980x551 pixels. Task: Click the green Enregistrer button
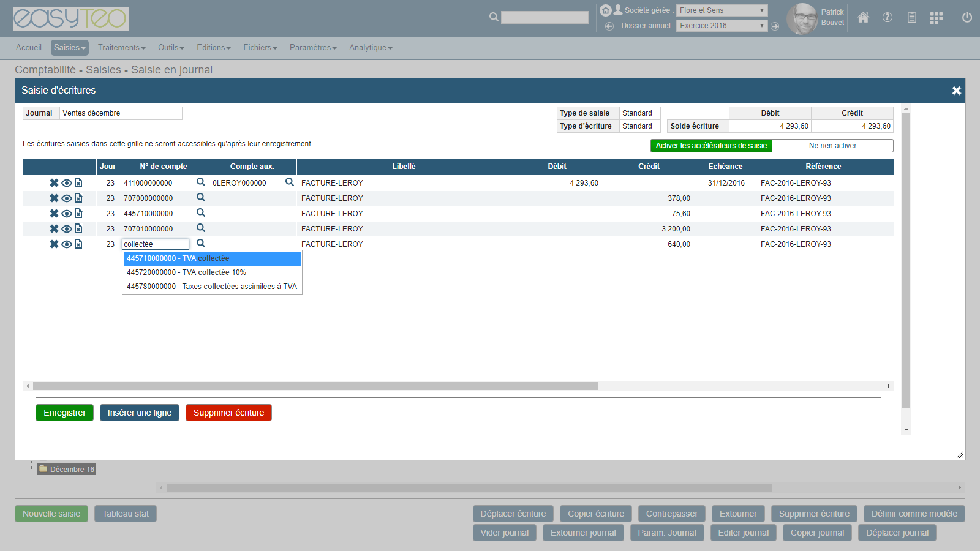click(64, 413)
